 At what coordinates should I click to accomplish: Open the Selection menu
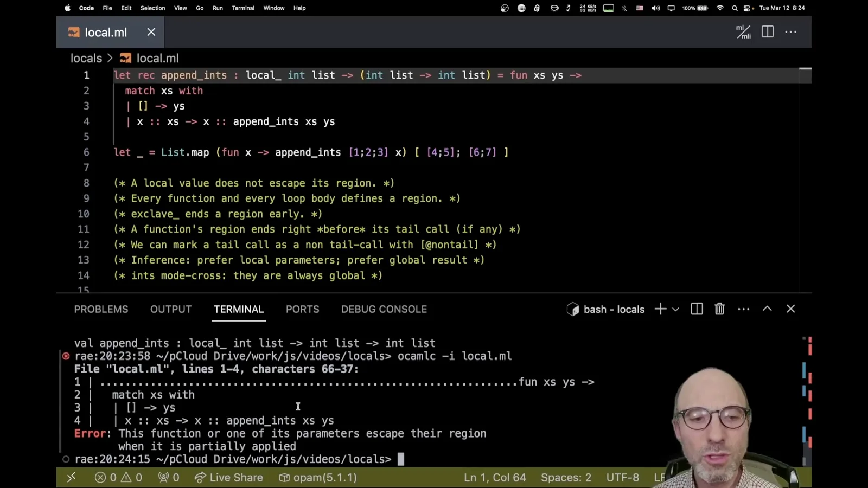coord(152,8)
